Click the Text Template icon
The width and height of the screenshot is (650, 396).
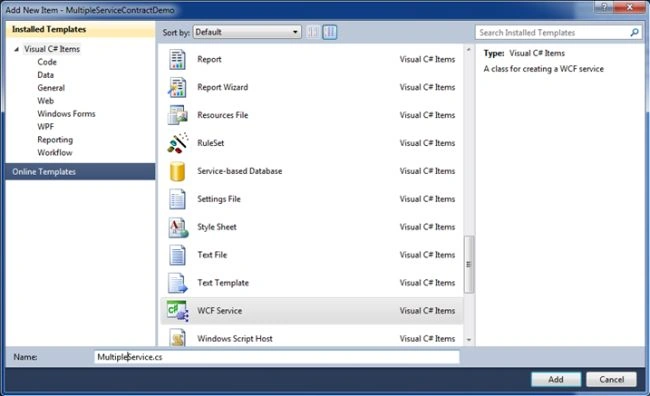click(178, 283)
